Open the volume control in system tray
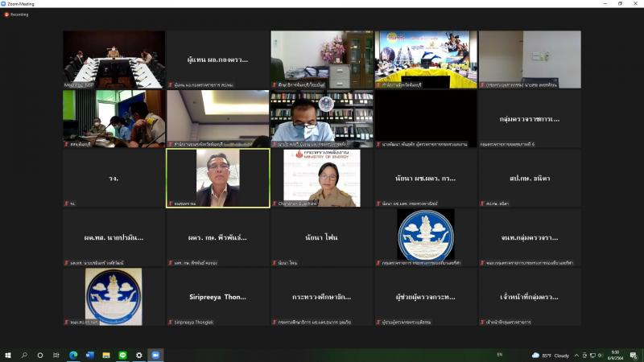The width and height of the screenshot is (644, 362). pos(600,356)
